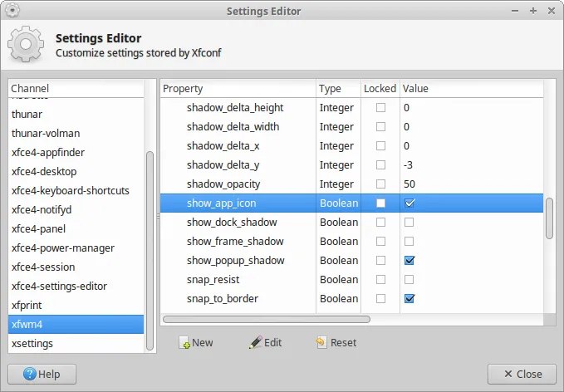
Task: Select the xfce4-keyboard-shortcuts channel
Action: (76, 191)
